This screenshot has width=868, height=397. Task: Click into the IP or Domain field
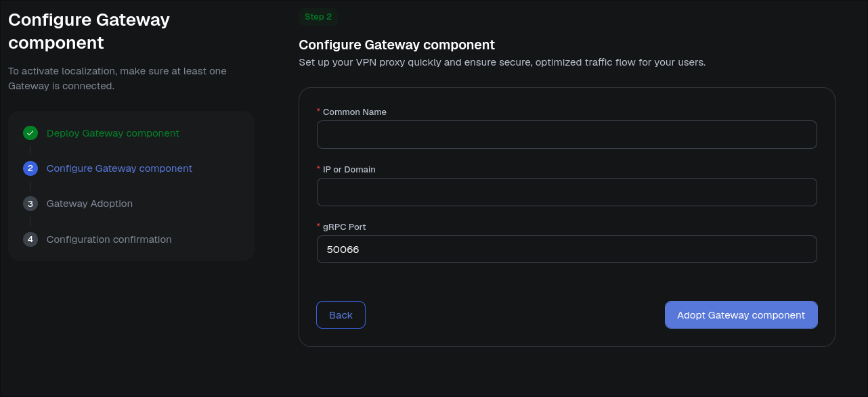pos(567,192)
